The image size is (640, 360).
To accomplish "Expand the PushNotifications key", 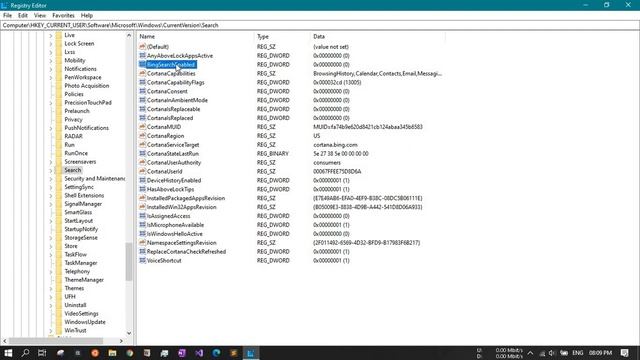I will click(51, 128).
